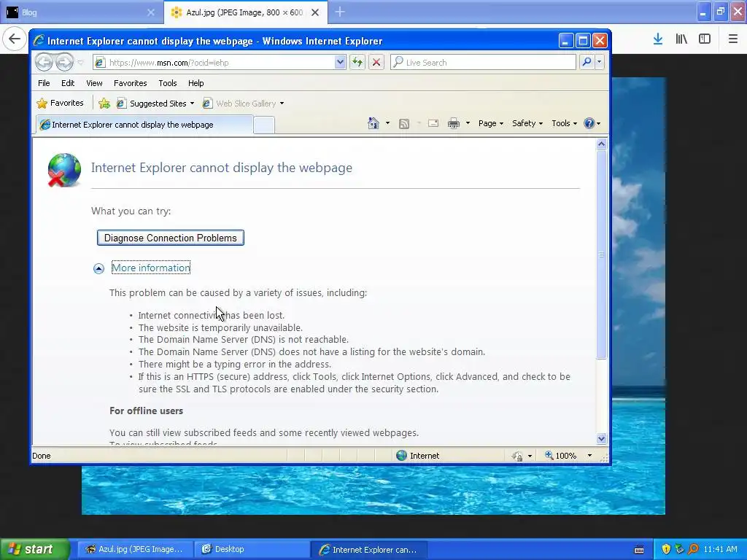Image resolution: width=747 pixels, height=560 pixels.
Task: Click the RSS feeds icon
Action: click(x=404, y=124)
